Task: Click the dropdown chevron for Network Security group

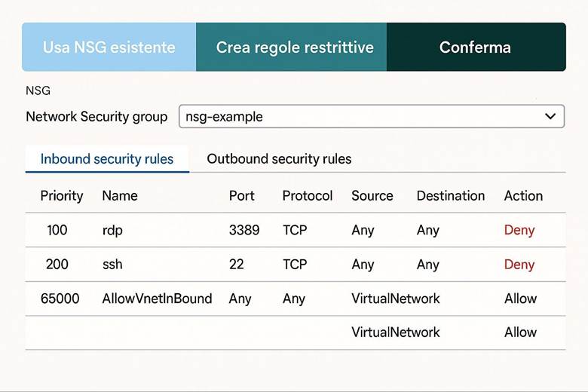Action: (550, 116)
